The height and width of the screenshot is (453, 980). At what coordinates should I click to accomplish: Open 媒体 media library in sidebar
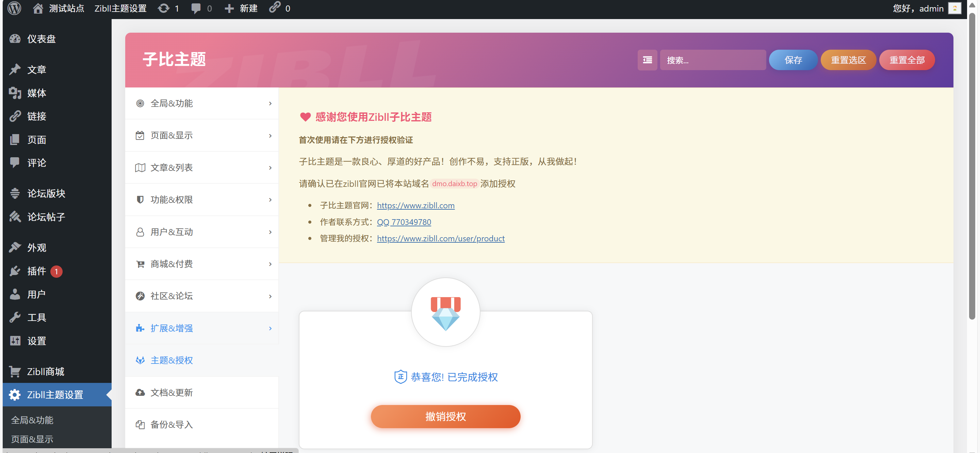coord(36,93)
